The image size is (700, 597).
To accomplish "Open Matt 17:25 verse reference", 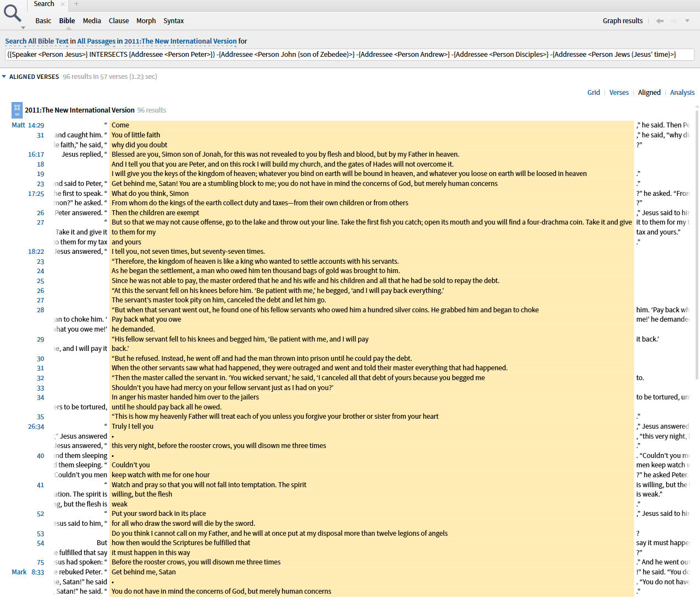I will click(36, 194).
